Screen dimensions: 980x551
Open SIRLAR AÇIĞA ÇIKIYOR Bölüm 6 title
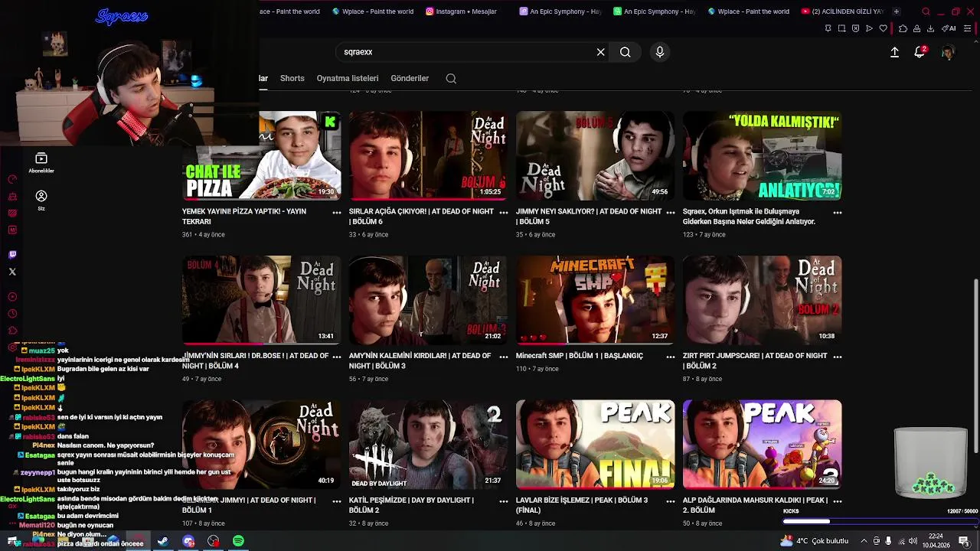click(421, 217)
